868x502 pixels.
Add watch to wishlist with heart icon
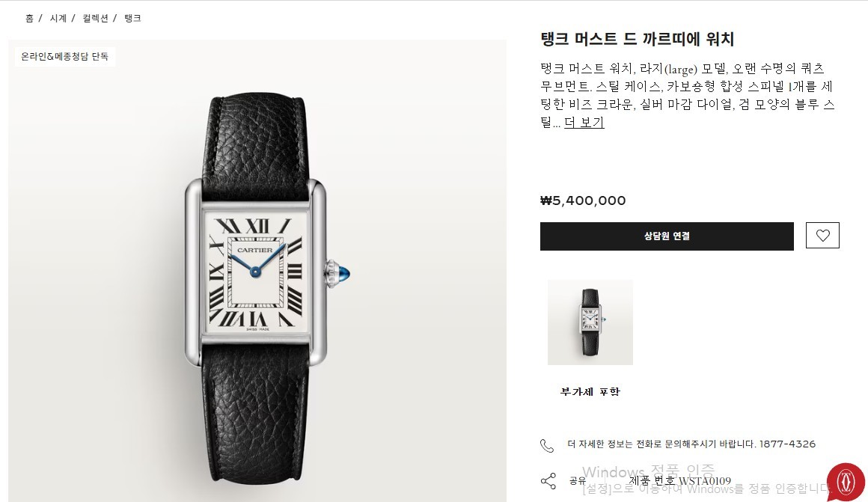(x=822, y=235)
